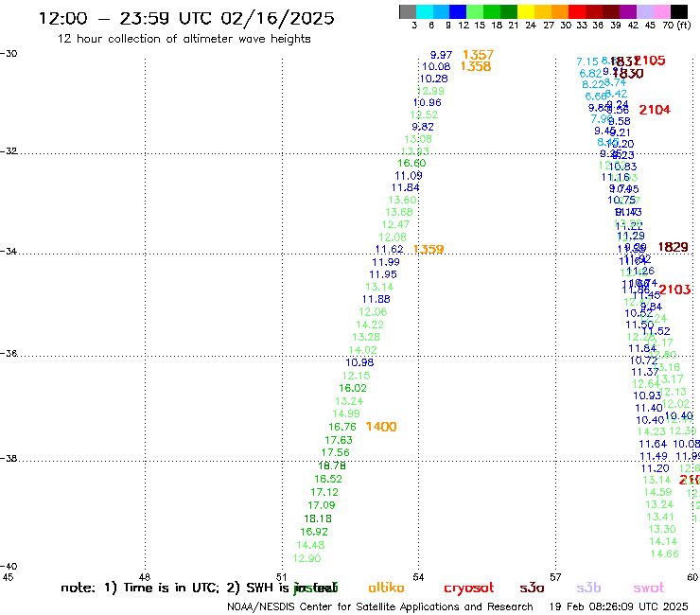Click the orange 1400 time stamp
This screenshot has height=615, width=700.
381,427
